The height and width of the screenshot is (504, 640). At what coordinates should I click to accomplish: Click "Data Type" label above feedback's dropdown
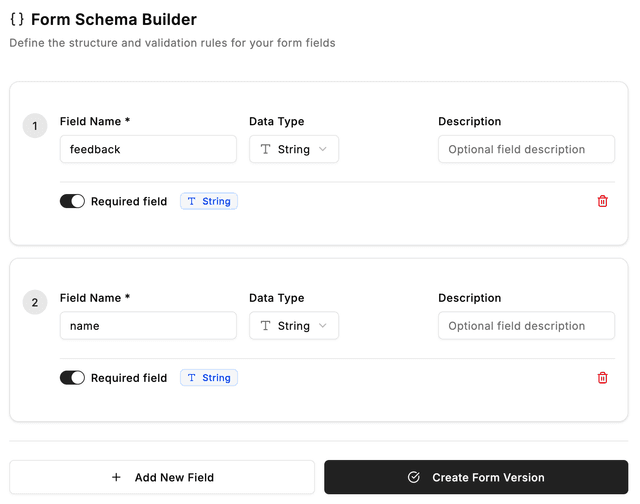click(x=277, y=122)
